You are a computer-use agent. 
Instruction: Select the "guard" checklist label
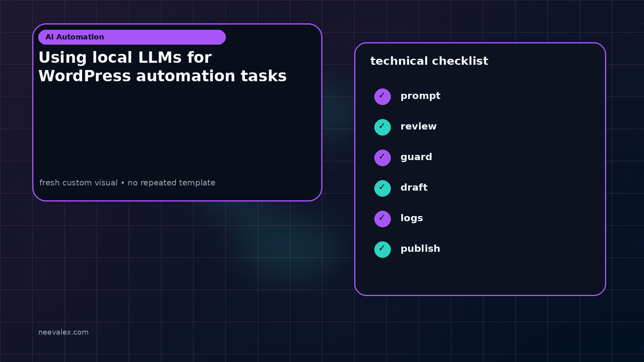pyautogui.click(x=416, y=157)
